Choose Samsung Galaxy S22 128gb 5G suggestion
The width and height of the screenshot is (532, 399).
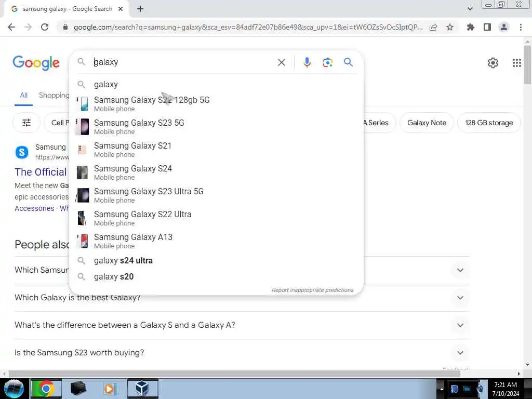point(217,104)
